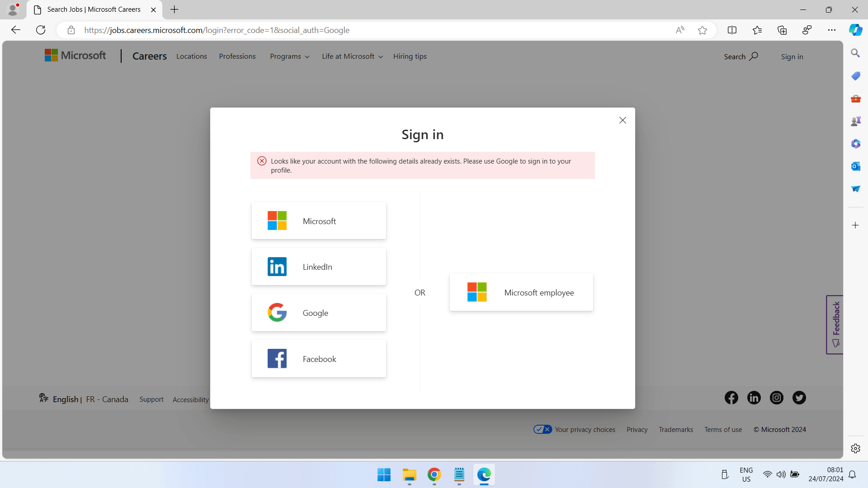Viewport: 868px width, 488px height.
Task: Toggle Your privacy choices switch
Action: [x=542, y=429]
